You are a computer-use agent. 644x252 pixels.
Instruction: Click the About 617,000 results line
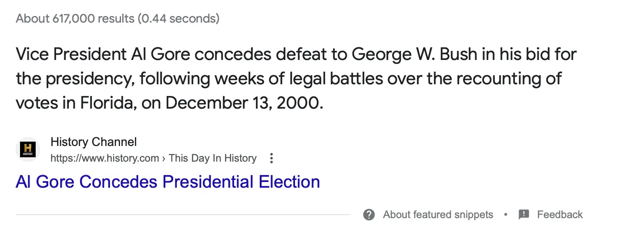coord(117,18)
